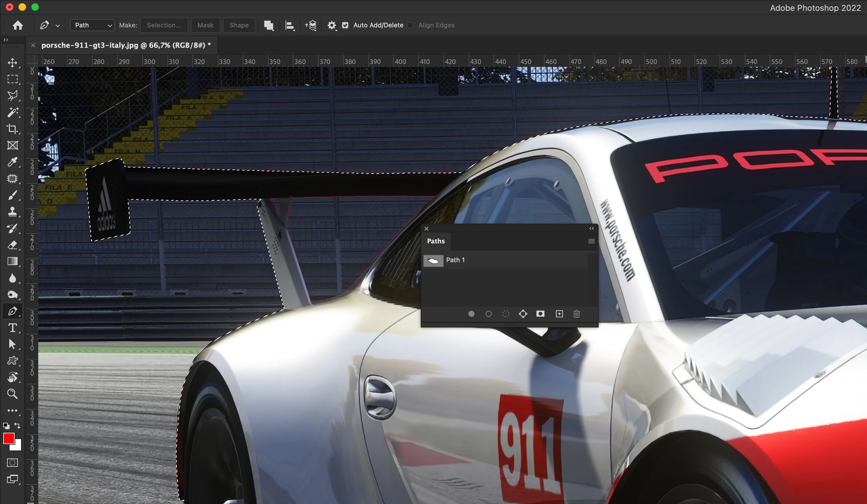This screenshot has height=504, width=867.
Task: Select the Move tool
Action: tap(12, 62)
